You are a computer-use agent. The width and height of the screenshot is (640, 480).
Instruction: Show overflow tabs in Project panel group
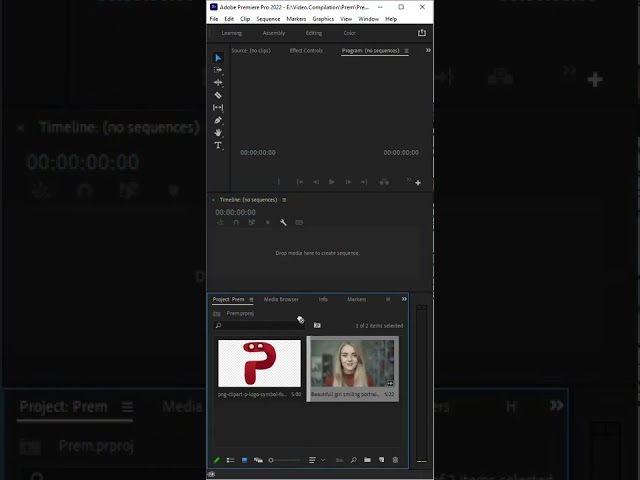(x=404, y=299)
